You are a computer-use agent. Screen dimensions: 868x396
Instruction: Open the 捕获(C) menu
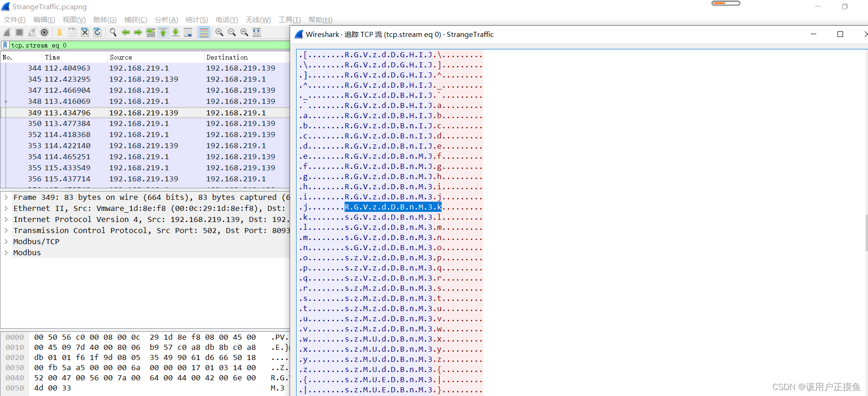[x=135, y=19]
